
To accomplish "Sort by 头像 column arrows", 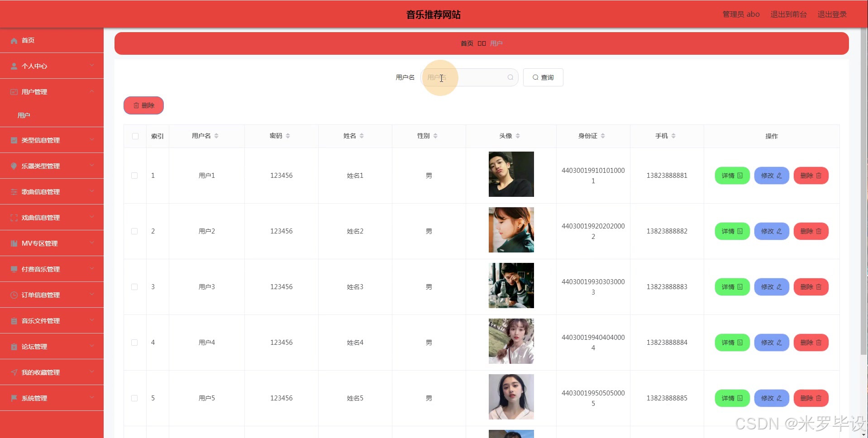I will [x=518, y=136].
